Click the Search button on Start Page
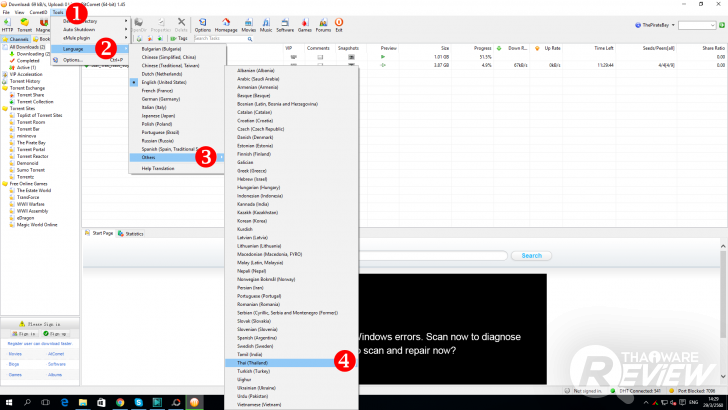The height and width of the screenshot is (410, 728). click(x=531, y=255)
